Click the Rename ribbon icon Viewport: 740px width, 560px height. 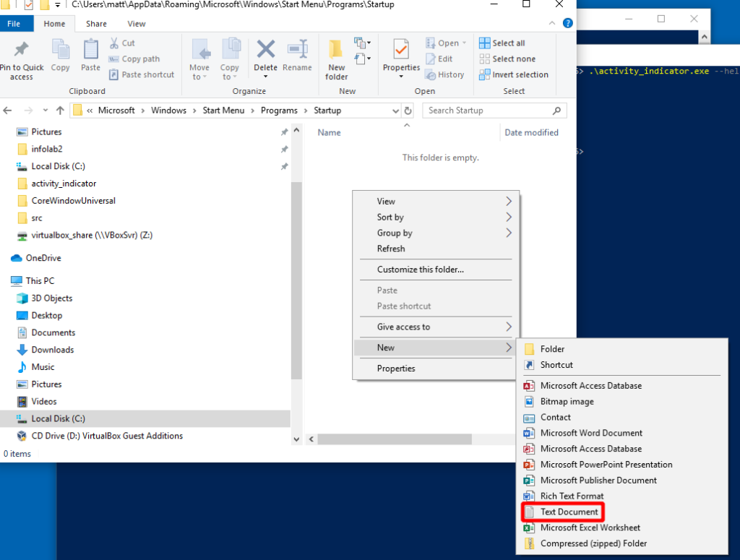(x=297, y=51)
